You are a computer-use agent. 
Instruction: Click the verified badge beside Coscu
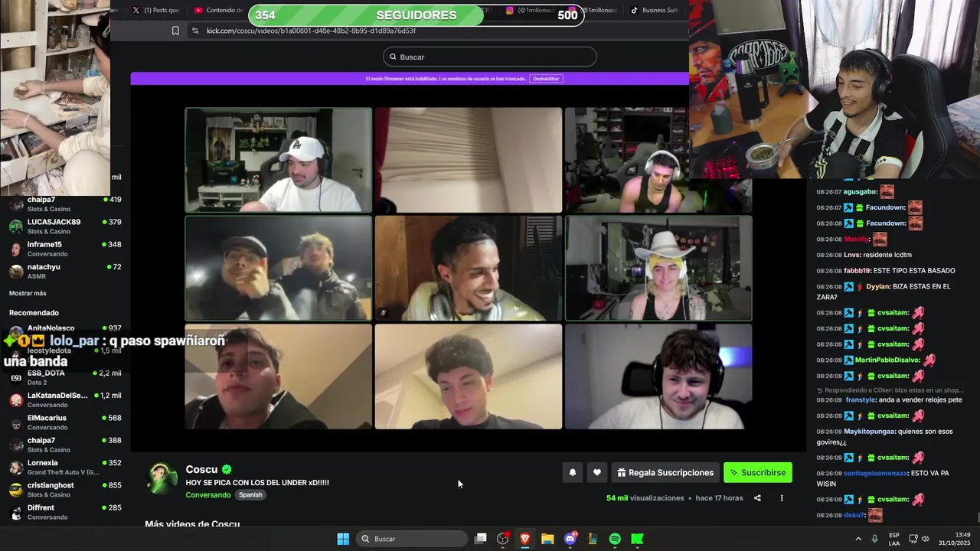[x=227, y=469]
